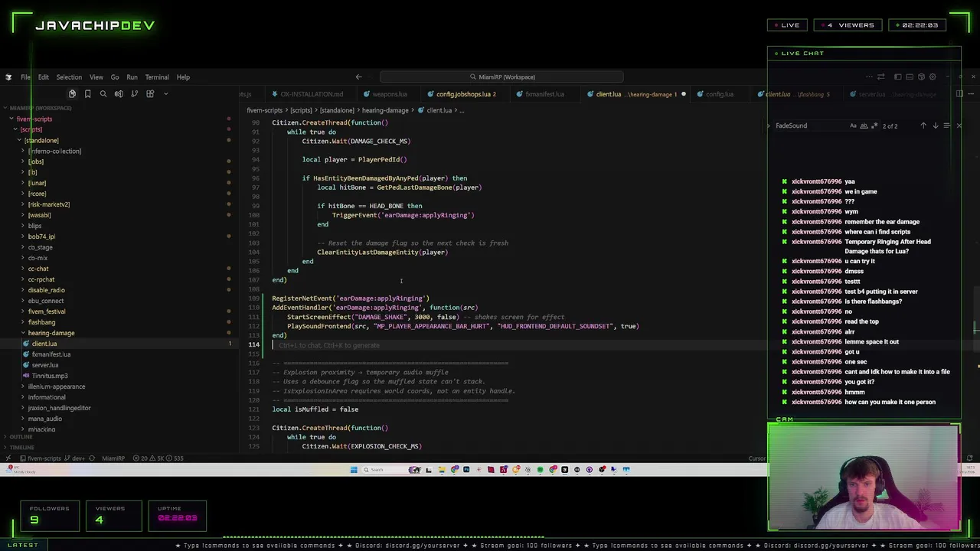Click the split editor icon
Viewport: 980px width, 551px height.
click(x=959, y=94)
